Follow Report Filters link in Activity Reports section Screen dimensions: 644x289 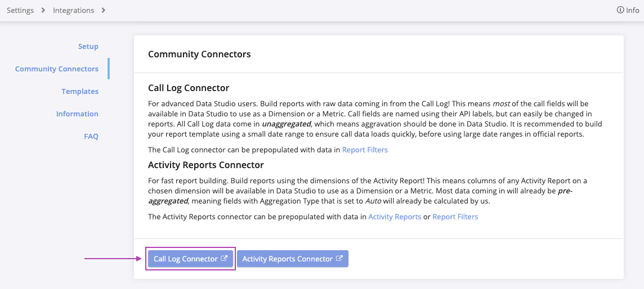455,216
